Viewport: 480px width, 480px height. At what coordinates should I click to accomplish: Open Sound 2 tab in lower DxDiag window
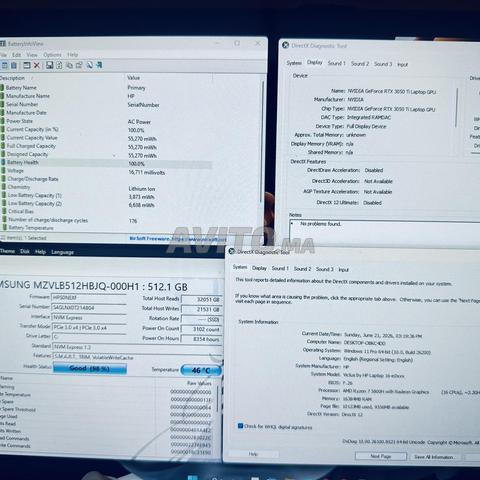click(302, 269)
